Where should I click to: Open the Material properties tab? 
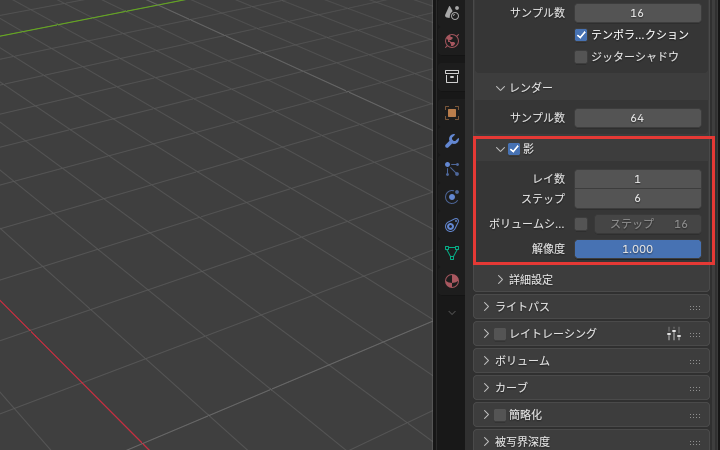pyautogui.click(x=452, y=281)
